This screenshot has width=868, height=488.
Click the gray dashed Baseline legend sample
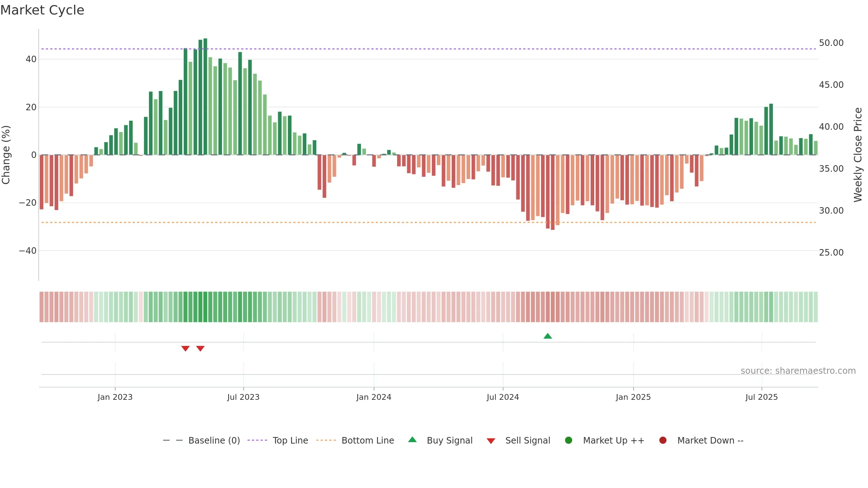[x=173, y=440]
